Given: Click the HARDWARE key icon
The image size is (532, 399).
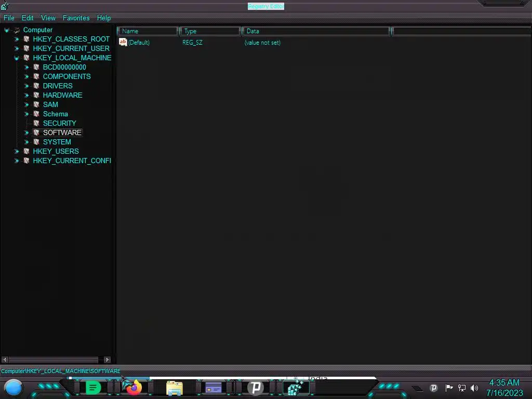Looking at the screenshot, I should tap(36, 96).
